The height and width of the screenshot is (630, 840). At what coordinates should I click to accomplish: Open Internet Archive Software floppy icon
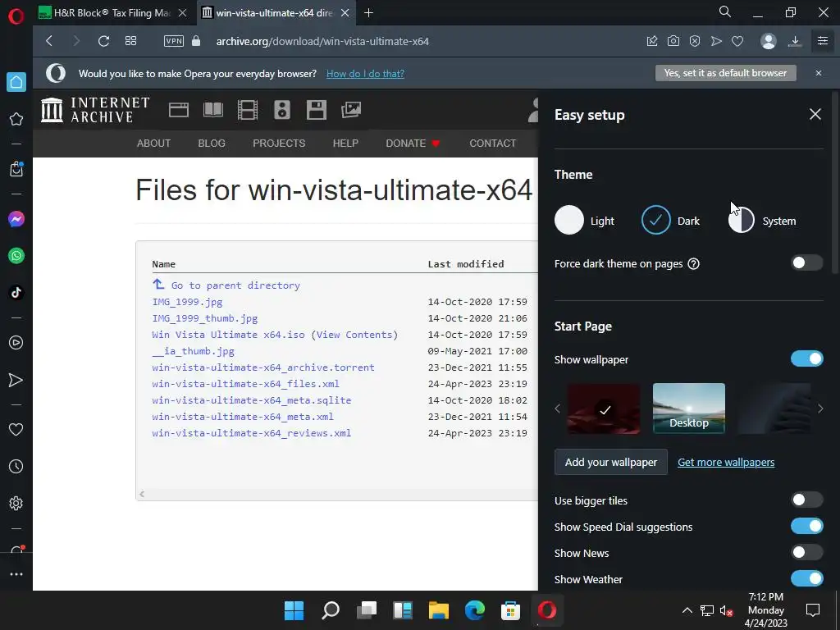[x=316, y=110]
